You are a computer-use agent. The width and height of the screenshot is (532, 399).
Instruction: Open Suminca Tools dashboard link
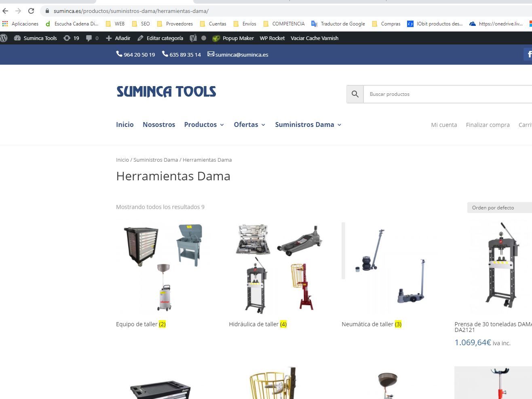point(36,38)
